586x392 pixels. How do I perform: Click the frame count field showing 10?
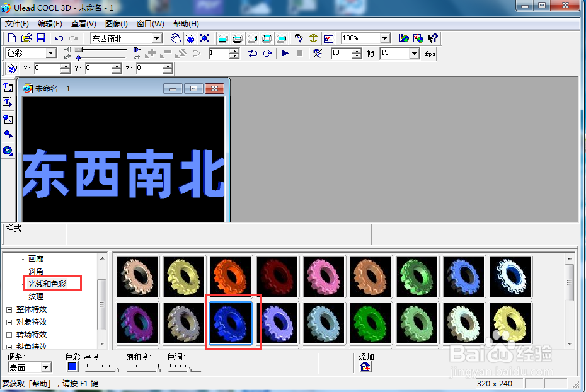(x=342, y=54)
